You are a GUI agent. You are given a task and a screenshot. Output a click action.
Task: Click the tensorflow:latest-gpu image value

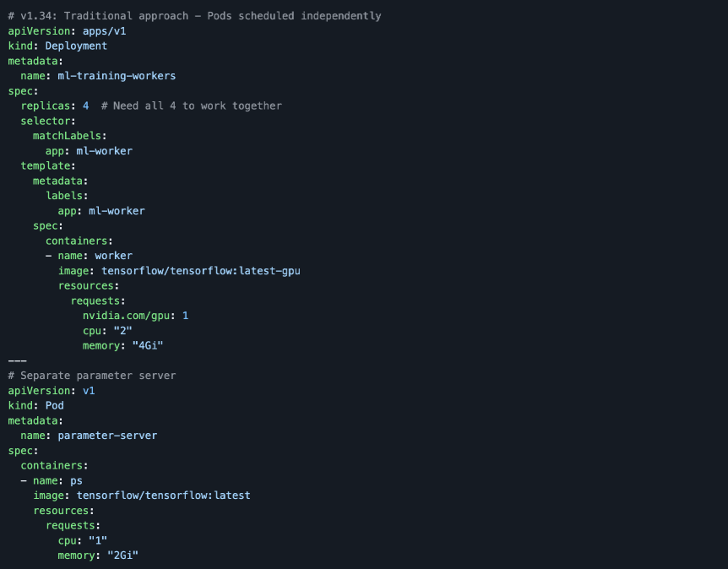click(200, 271)
